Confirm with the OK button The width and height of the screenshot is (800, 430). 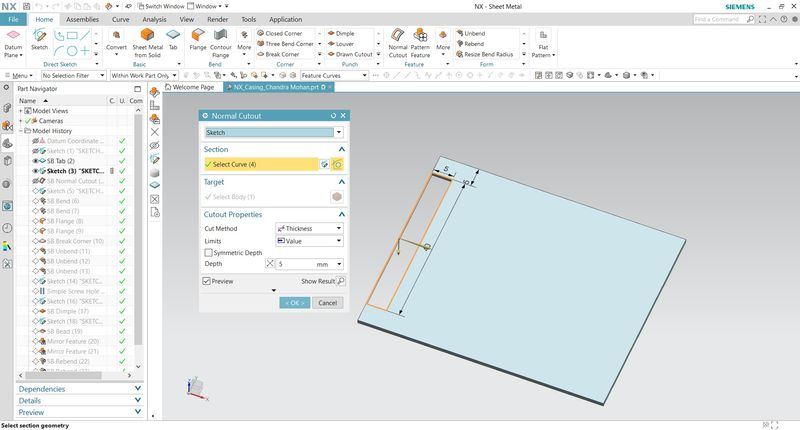(294, 303)
